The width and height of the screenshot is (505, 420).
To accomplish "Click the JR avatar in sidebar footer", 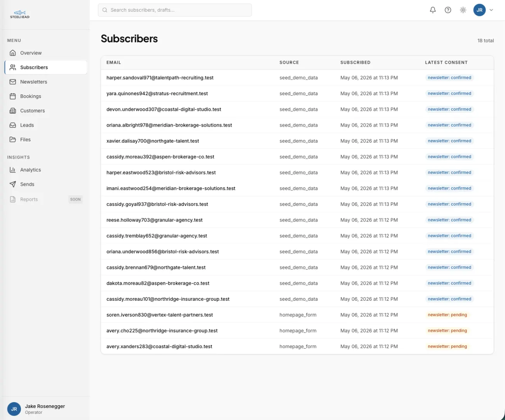I will pyautogui.click(x=14, y=409).
